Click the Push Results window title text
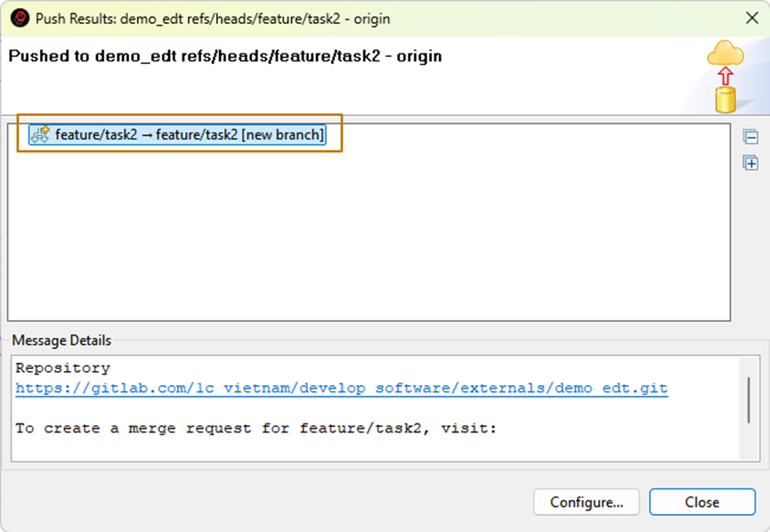 213,19
